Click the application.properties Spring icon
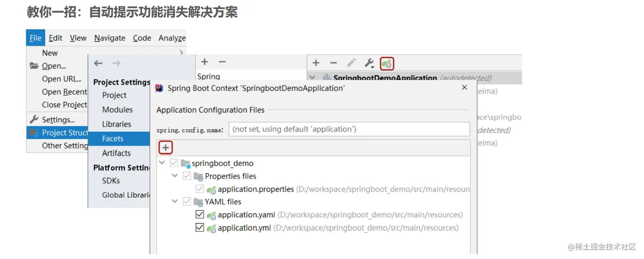The image size is (644, 259). click(211, 189)
